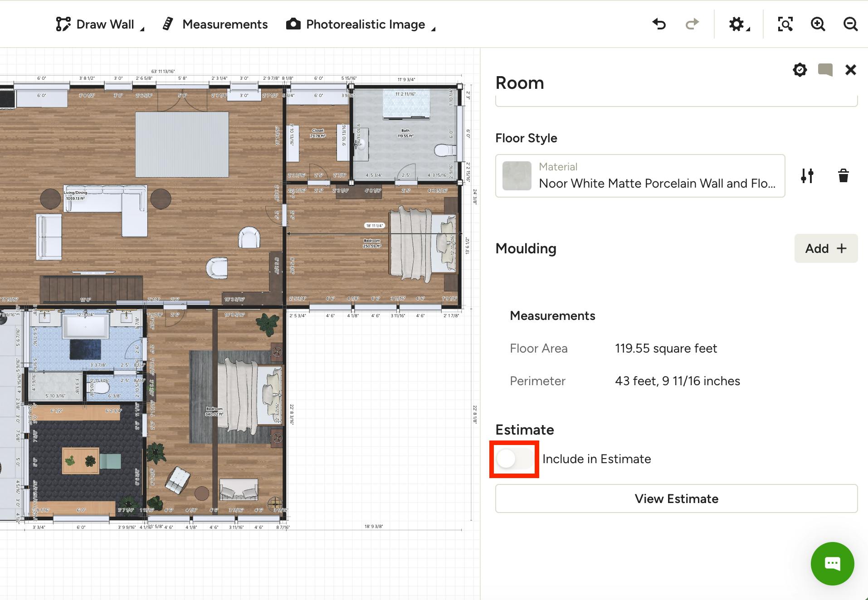Click the Undo arrow icon
The width and height of the screenshot is (868, 600).
coord(659,24)
